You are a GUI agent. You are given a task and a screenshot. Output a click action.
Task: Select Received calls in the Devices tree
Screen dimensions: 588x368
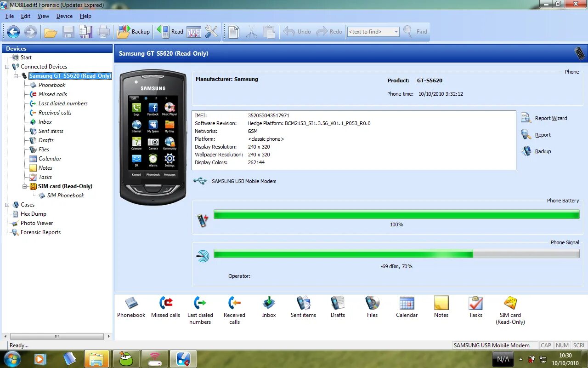(55, 113)
